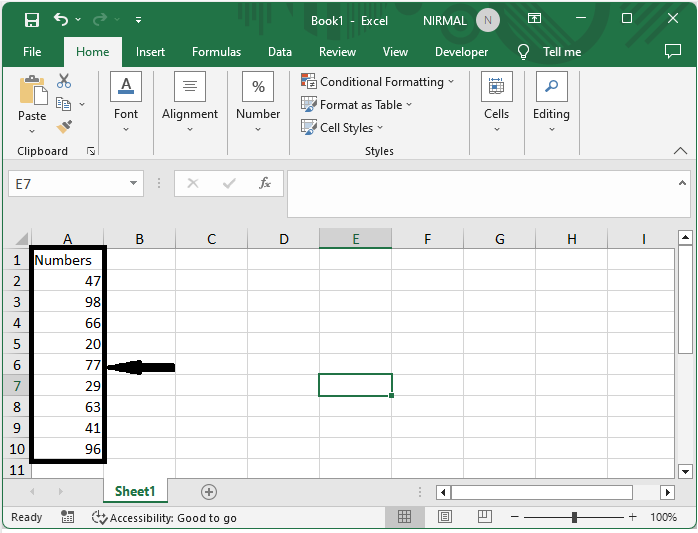The width and height of the screenshot is (698, 533).
Task: Open the Customize Quick Access Toolbar dropdown
Action: (138, 20)
